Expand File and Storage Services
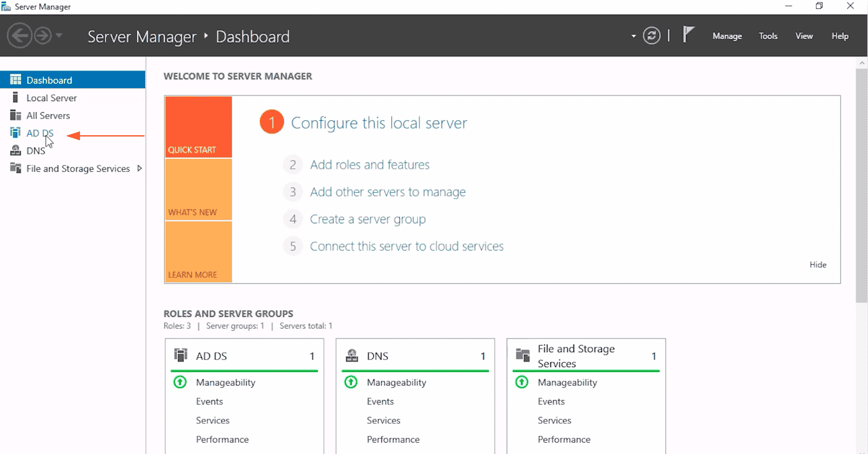The image size is (868, 454). [140, 168]
